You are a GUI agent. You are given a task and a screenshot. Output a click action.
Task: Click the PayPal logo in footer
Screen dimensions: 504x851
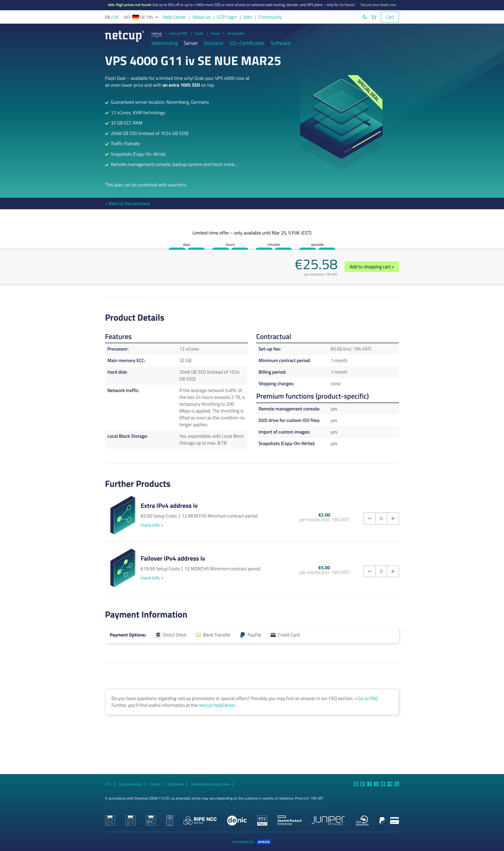[x=382, y=821]
